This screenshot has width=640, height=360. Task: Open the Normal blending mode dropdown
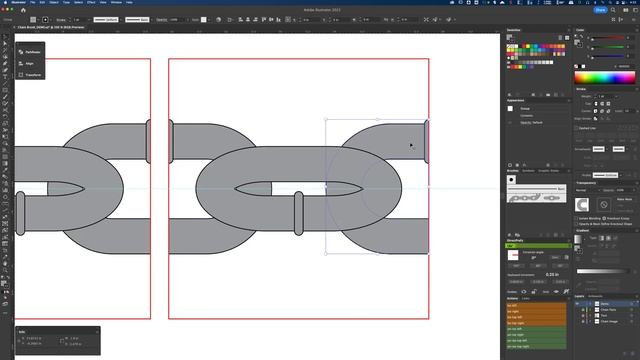click(589, 190)
